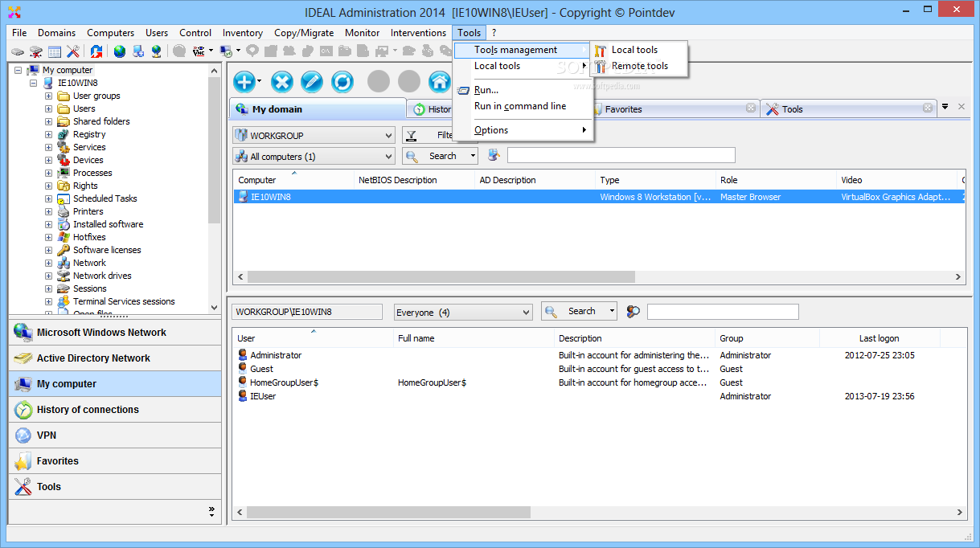
Task: Choose Remote tools in the submenu
Action: (639, 66)
